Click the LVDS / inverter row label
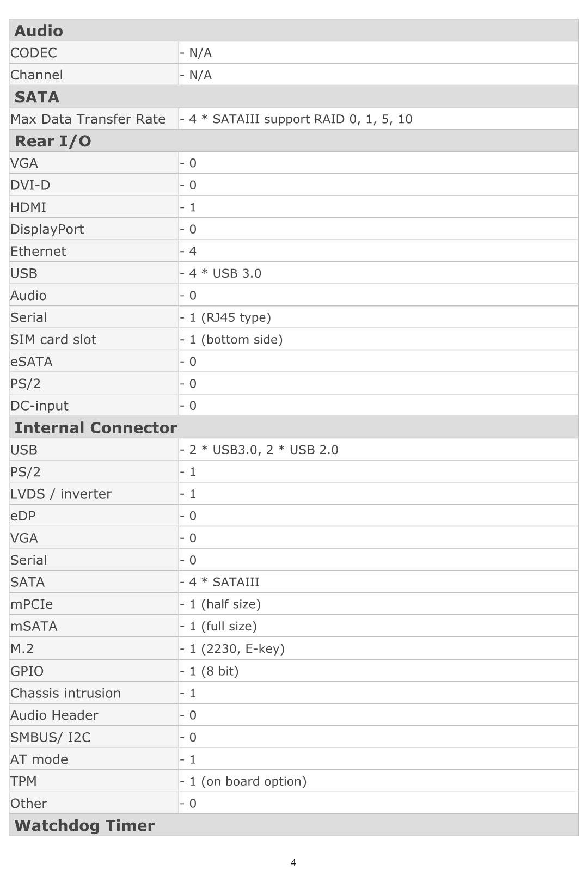 (x=61, y=494)
